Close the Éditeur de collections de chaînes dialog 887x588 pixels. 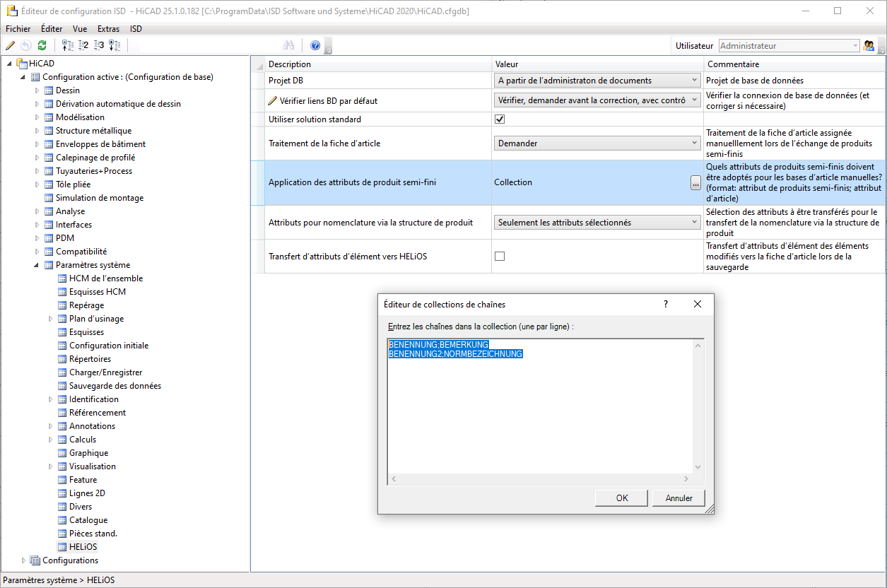click(x=698, y=304)
